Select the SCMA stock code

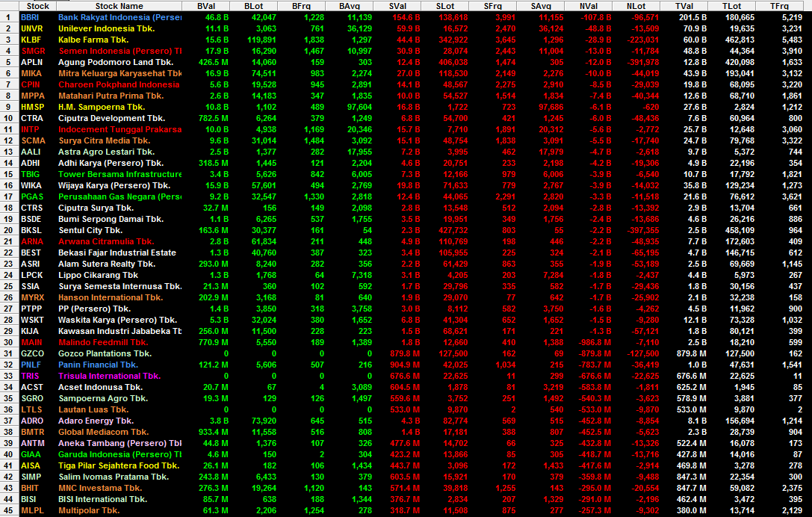pos(33,141)
